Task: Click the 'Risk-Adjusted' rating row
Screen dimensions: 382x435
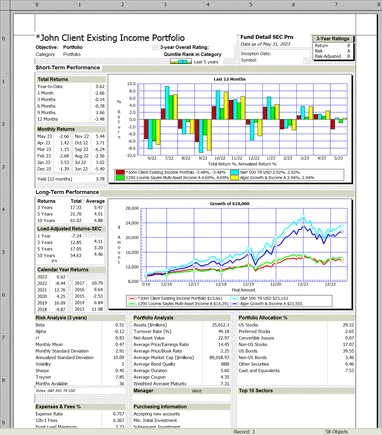Action: tap(332, 56)
